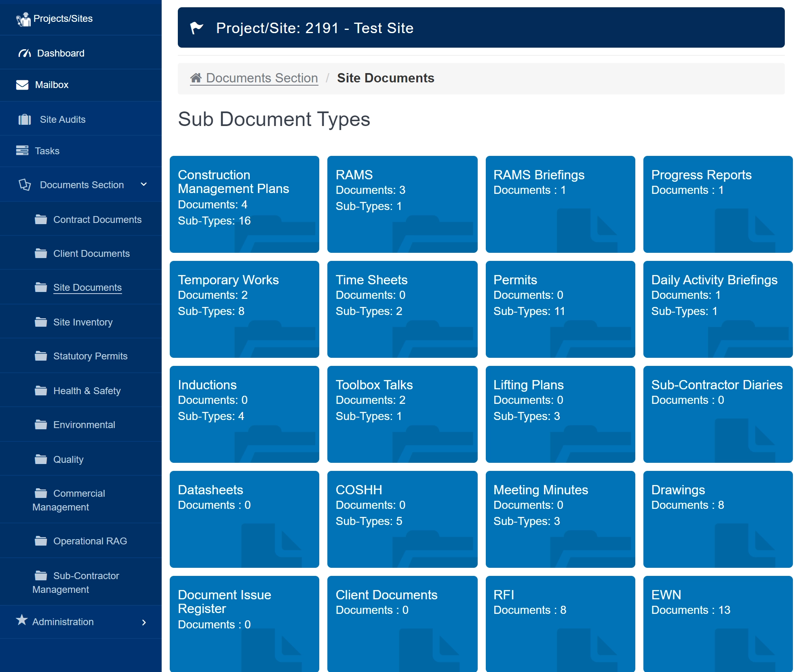Open the Drawings tile
801x672 pixels.
click(718, 519)
